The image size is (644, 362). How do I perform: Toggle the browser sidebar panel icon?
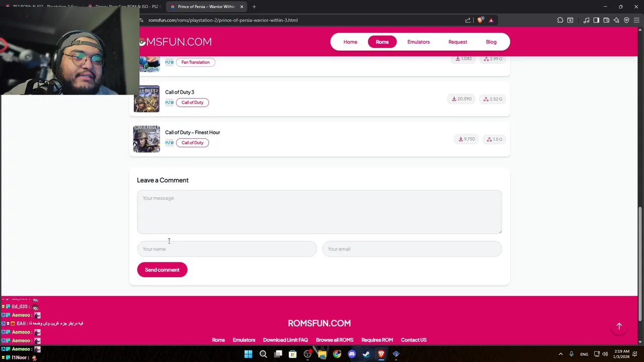coord(596,20)
